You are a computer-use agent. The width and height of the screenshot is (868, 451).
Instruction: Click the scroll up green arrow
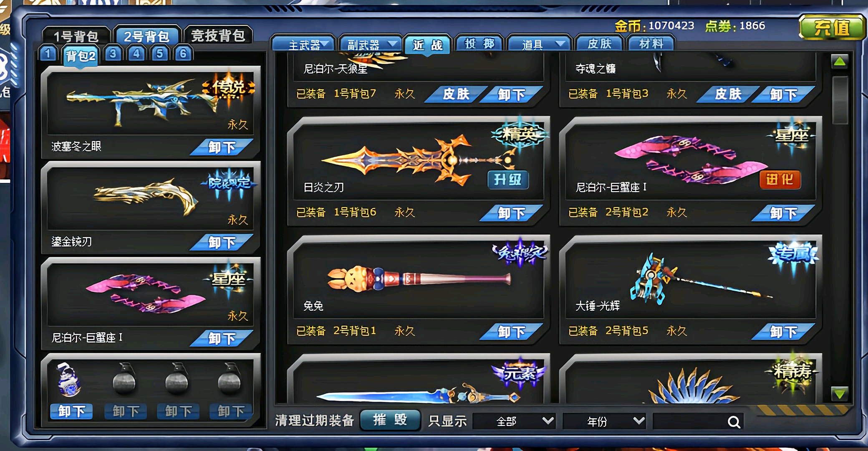(x=840, y=62)
